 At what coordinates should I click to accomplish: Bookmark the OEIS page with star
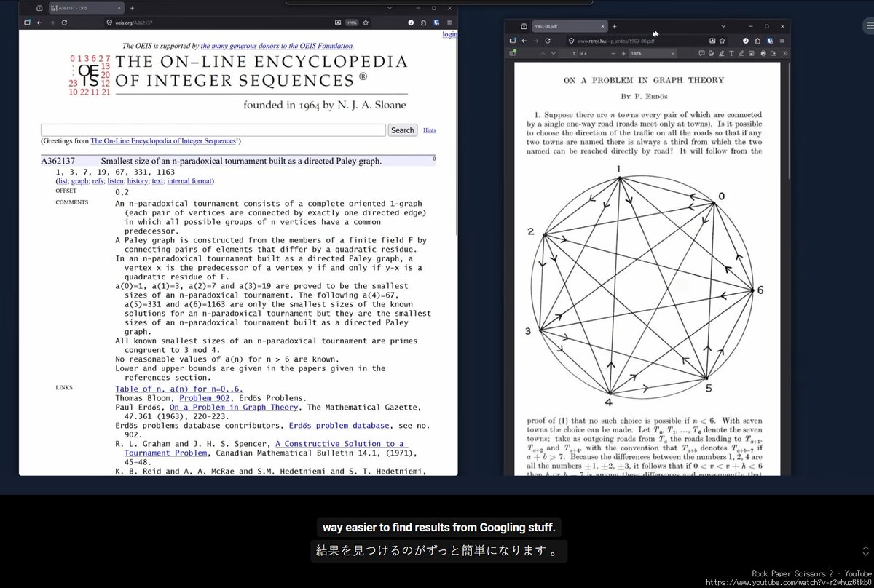click(x=366, y=23)
